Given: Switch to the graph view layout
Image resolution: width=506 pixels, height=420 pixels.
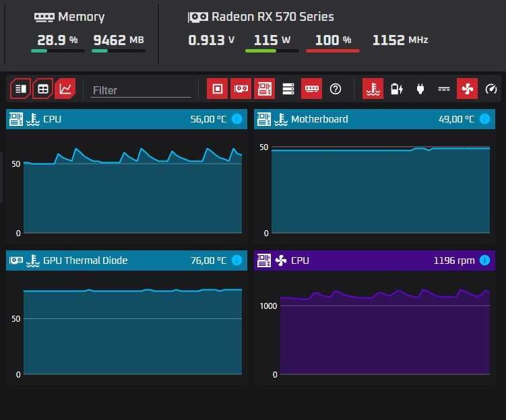Looking at the screenshot, I should click(65, 89).
